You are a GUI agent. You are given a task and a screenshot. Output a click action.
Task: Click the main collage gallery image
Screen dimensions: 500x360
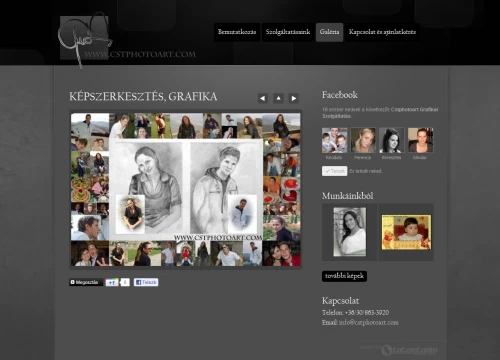186,189
